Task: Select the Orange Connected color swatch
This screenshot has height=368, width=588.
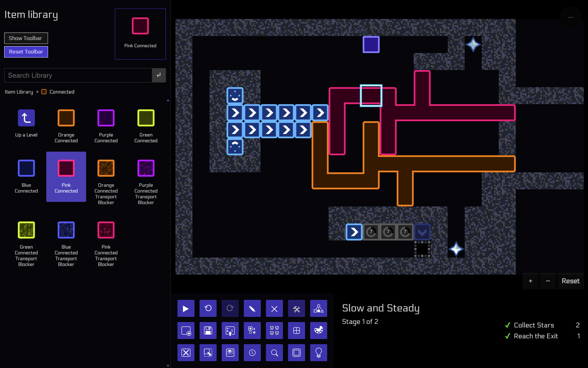Action: click(66, 117)
